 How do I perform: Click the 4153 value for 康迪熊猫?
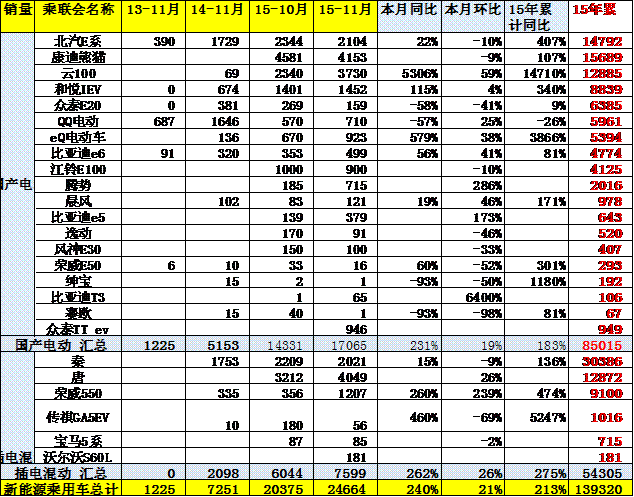pos(345,57)
